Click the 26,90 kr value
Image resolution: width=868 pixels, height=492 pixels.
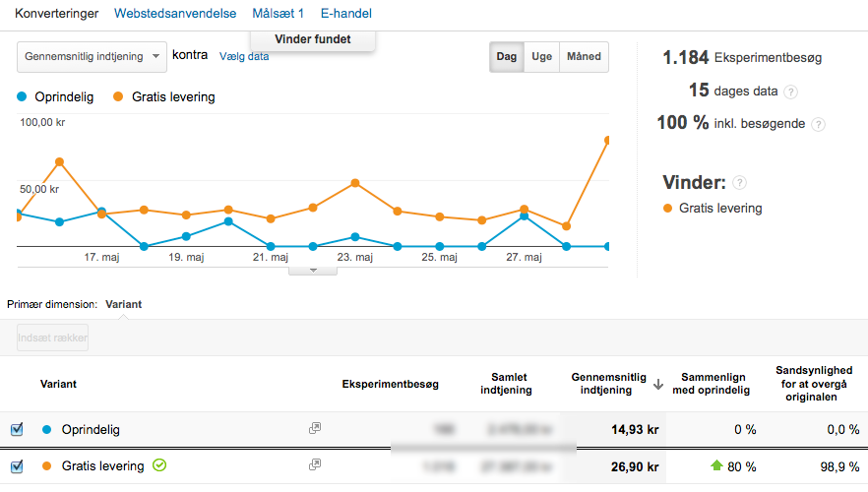(635, 467)
